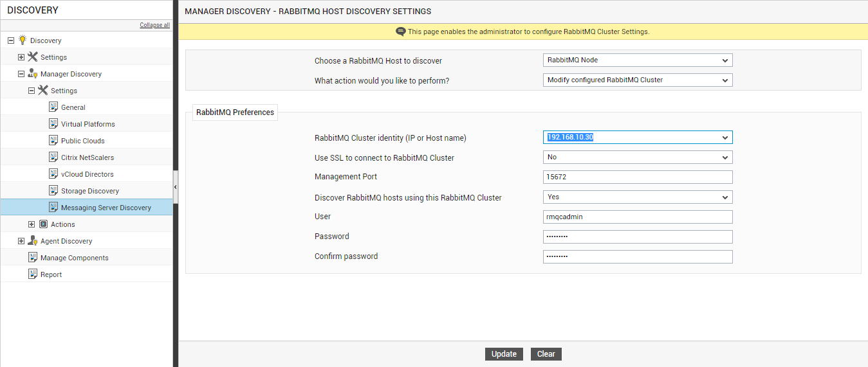Open the Discover RabbitMQ hosts dropdown

point(638,197)
